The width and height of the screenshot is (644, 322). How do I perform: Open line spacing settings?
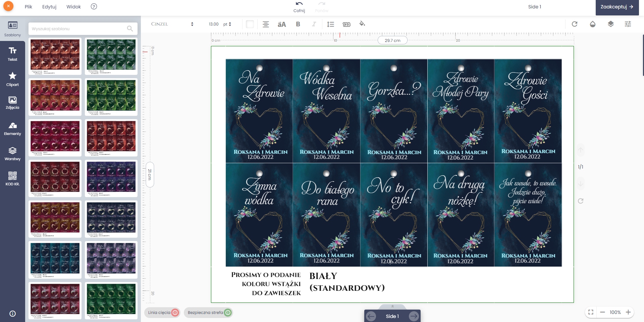coord(330,24)
